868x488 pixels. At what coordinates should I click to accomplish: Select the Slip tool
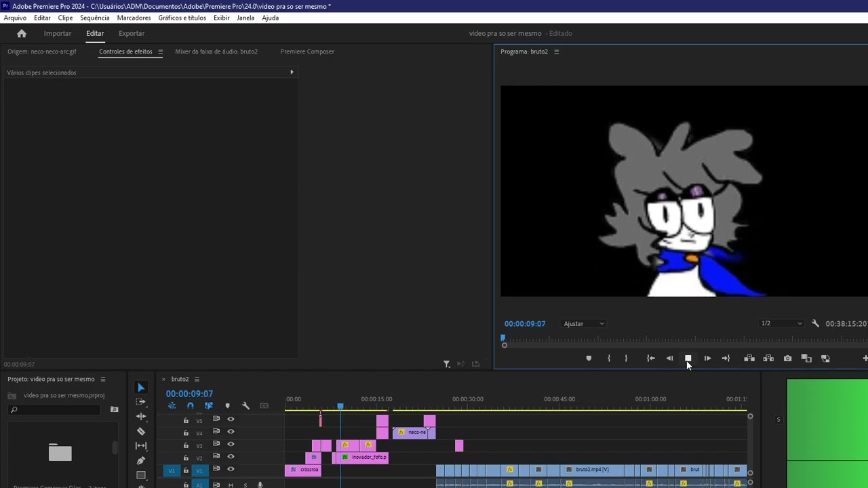click(x=141, y=445)
